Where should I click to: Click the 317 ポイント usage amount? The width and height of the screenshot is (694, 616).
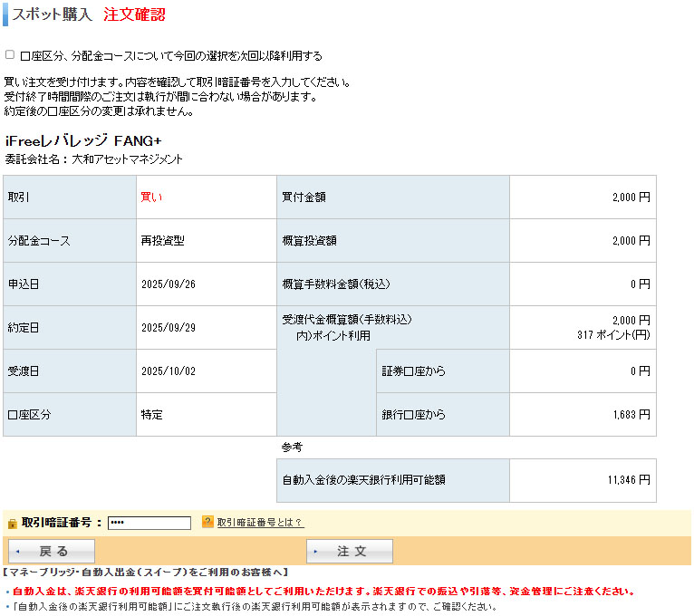pos(613,335)
